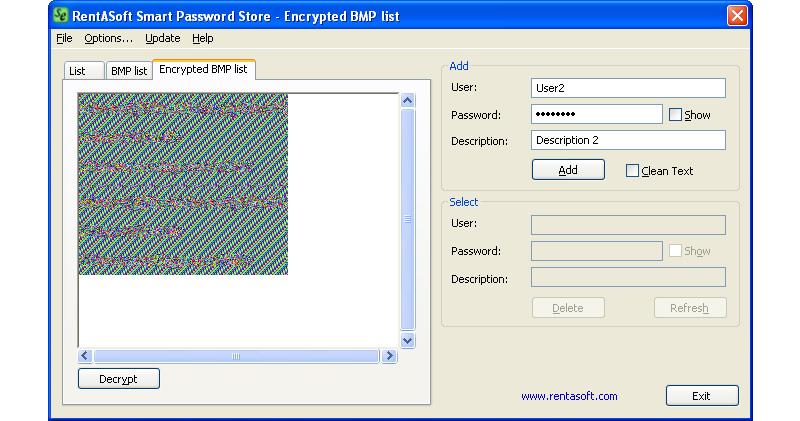Image resolution: width=800 pixels, height=421 pixels.
Task: Click the vertical scrollbar down arrow
Action: pos(407,340)
